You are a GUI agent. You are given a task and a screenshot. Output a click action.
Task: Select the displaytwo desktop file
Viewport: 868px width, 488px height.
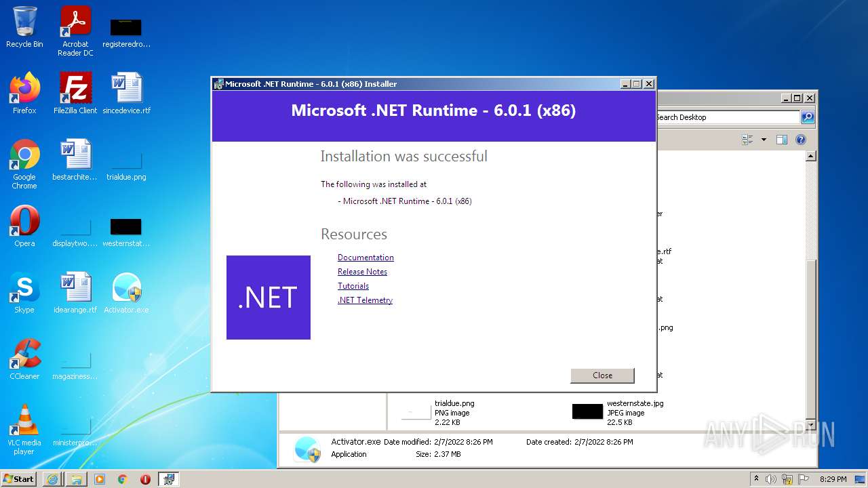click(75, 232)
